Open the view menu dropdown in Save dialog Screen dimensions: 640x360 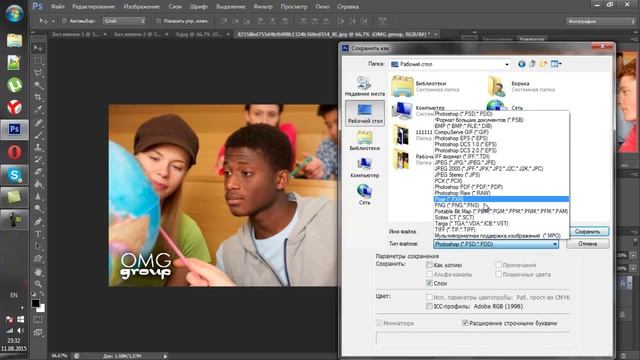(x=556, y=64)
